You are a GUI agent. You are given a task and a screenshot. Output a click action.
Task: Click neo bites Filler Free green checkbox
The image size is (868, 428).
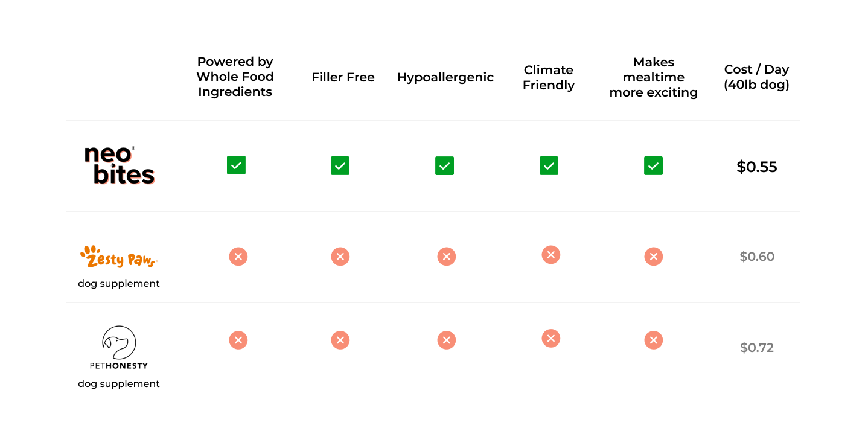pyautogui.click(x=340, y=165)
